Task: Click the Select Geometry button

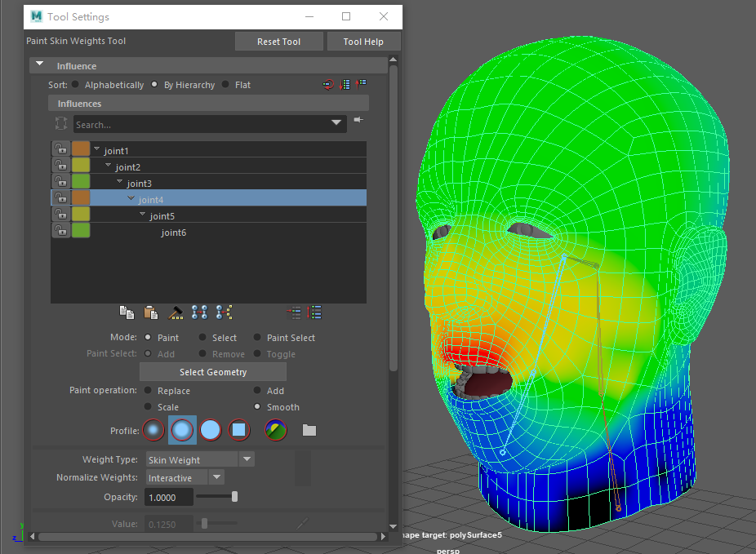Action: pyautogui.click(x=212, y=372)
